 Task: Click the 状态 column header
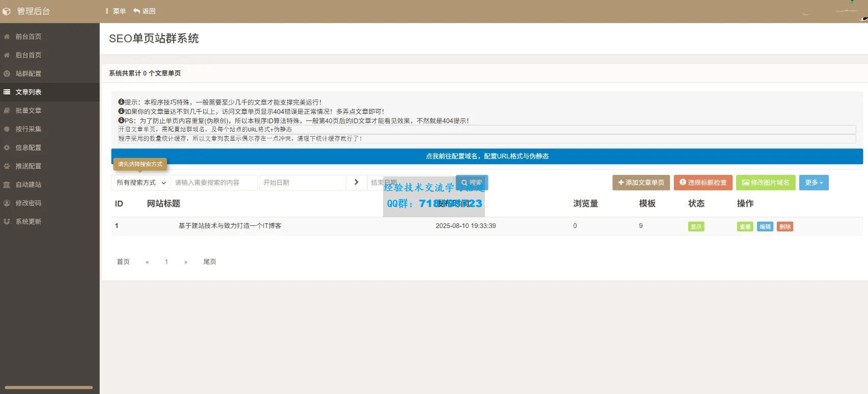tap(696, 204)
